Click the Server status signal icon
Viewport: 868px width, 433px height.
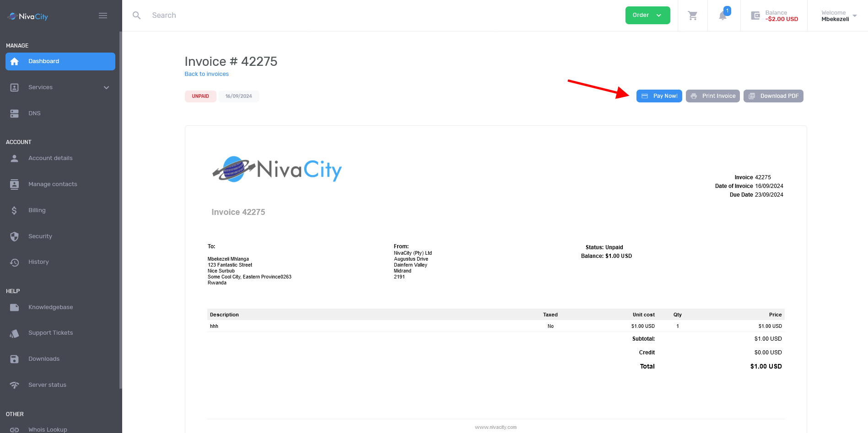pyautogui.click(x=15, y=385)
